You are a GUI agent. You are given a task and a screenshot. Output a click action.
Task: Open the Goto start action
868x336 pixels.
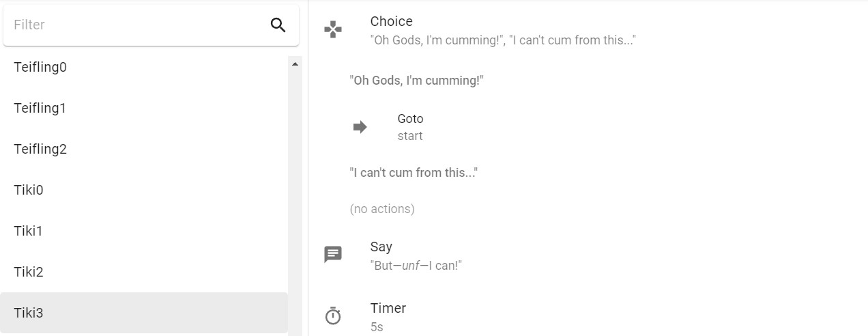tap(410, 127)
